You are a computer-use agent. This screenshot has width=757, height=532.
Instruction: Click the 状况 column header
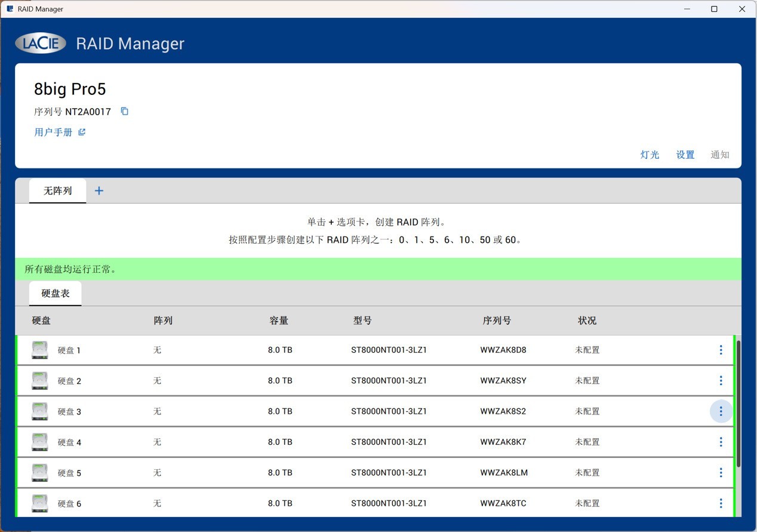587,321
